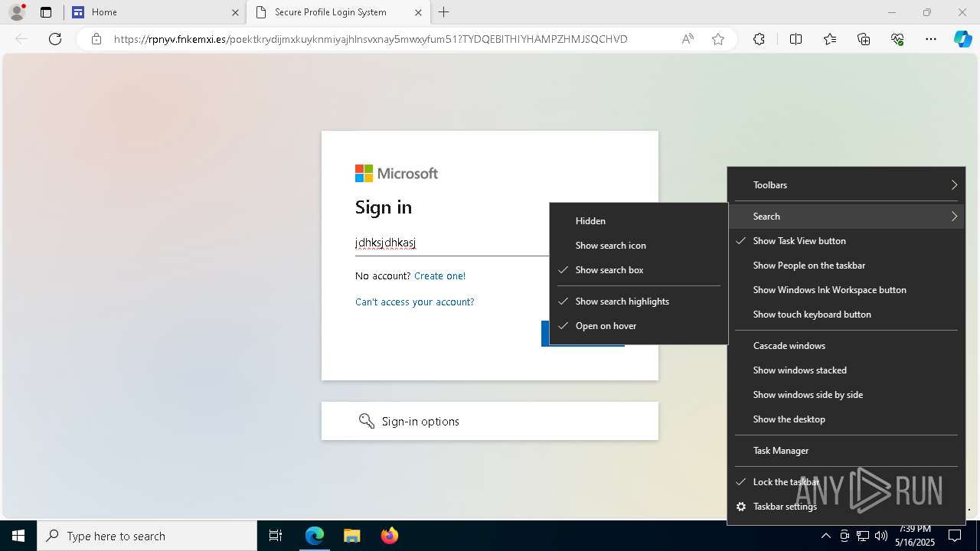Open the tab actions menu icon
Viewport: 980px width, 551px height.
(46, 12)
